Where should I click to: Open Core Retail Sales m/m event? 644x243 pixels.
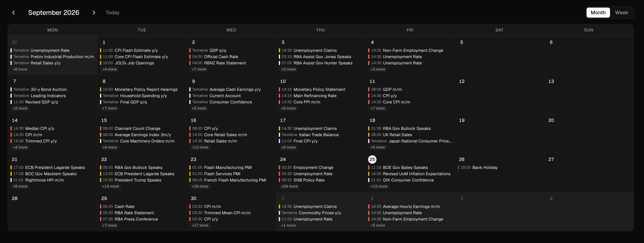pyautogui.click(x=231, y=135)
